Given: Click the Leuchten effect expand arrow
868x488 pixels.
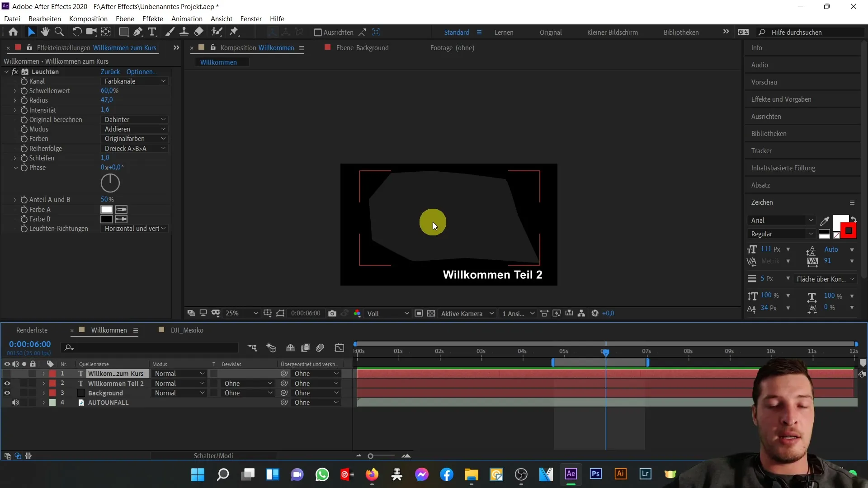Looking at the screenshot, I should (6, 71).
